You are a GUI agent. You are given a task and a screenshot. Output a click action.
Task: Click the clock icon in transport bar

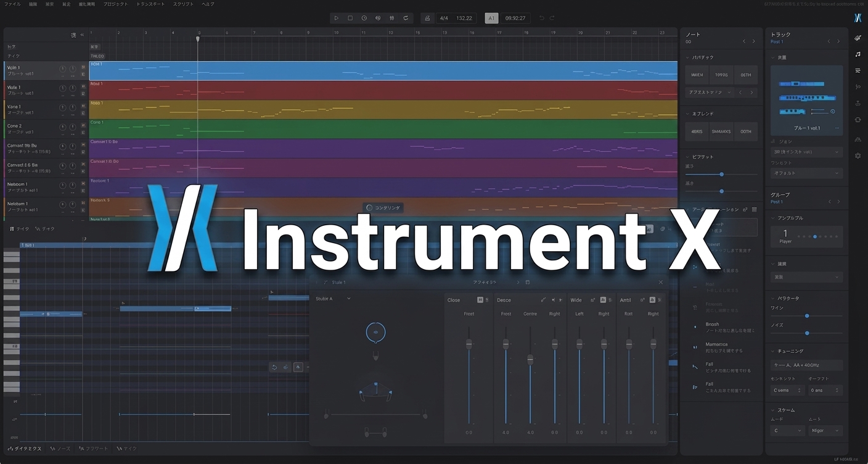pyautogui.click(x=364, y=19)
